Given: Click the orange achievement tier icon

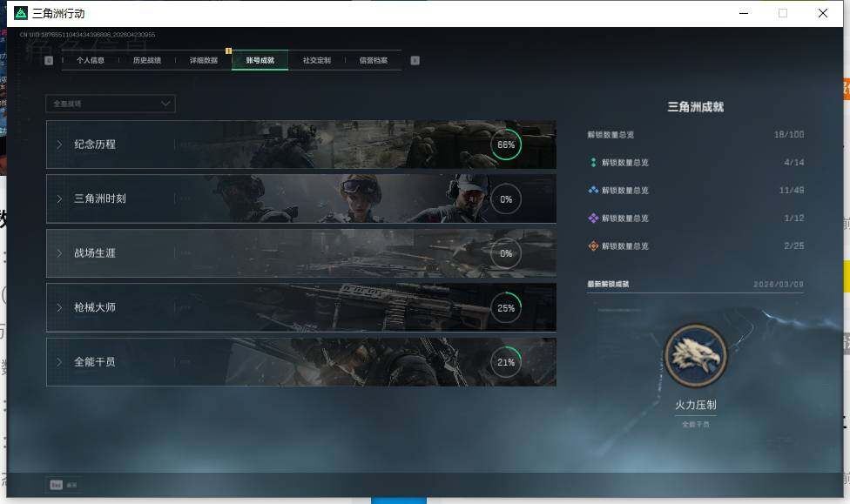Looking at the screenshot, I should click(594, 246).
